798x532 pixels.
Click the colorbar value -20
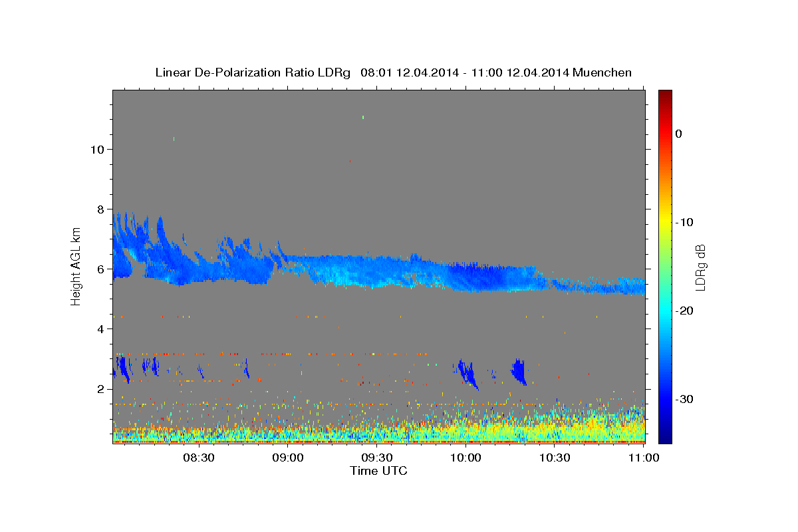click(685, 311)
